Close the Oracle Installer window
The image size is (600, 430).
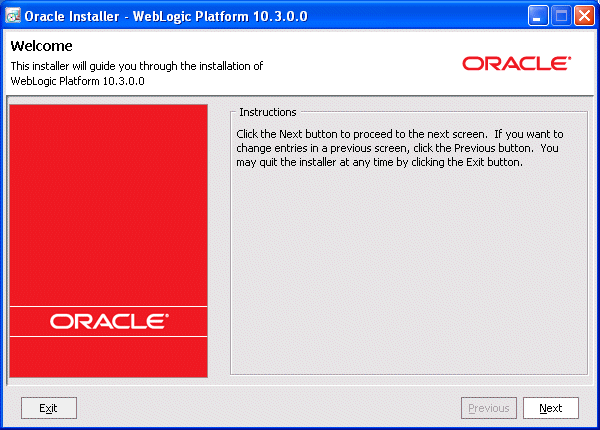[x=584, y=16]
